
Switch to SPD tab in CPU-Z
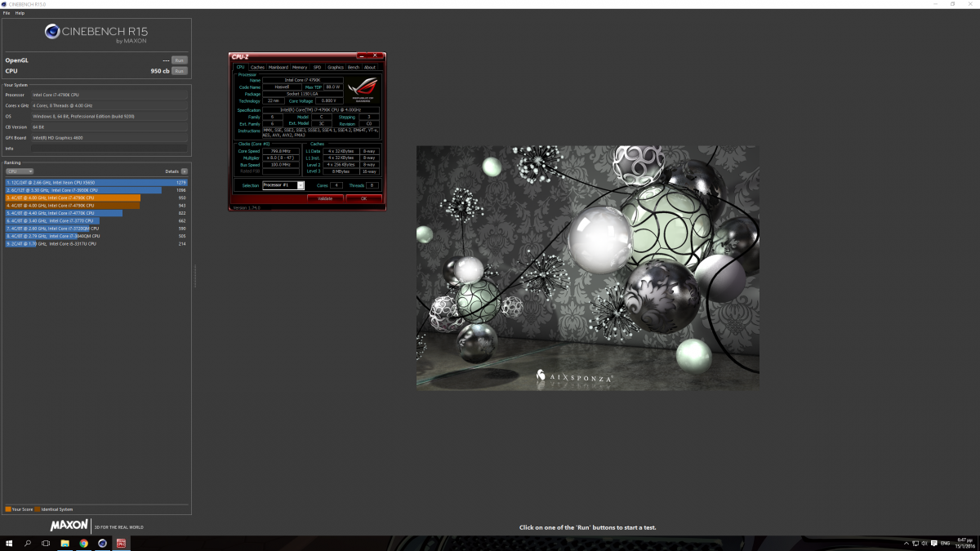click(x=317, y=67)
